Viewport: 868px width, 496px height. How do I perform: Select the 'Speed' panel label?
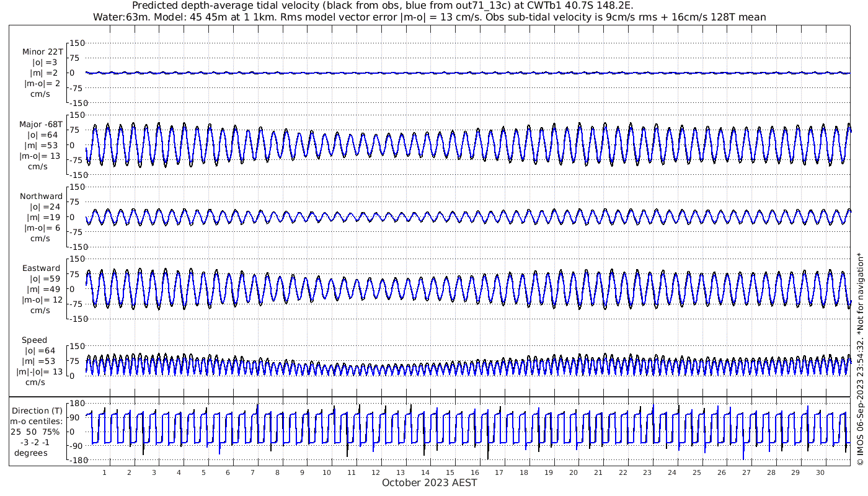click(x=34, y=340)
